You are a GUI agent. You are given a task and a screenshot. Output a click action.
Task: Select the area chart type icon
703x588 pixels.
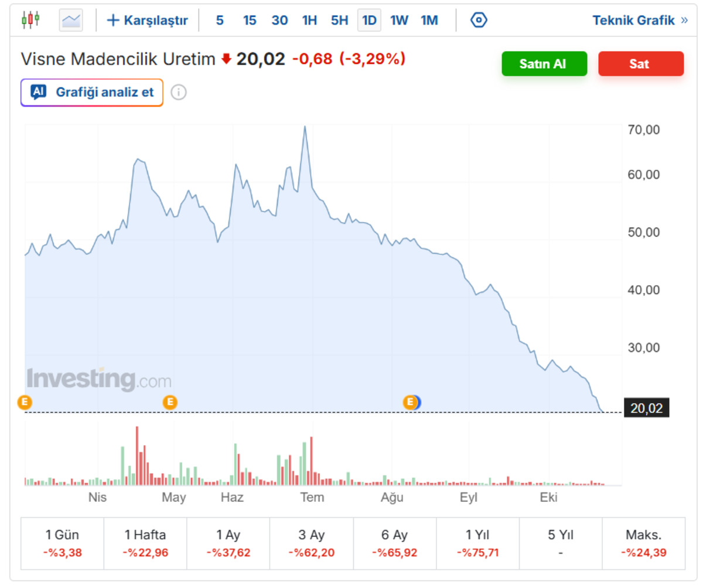click(71, 20)
